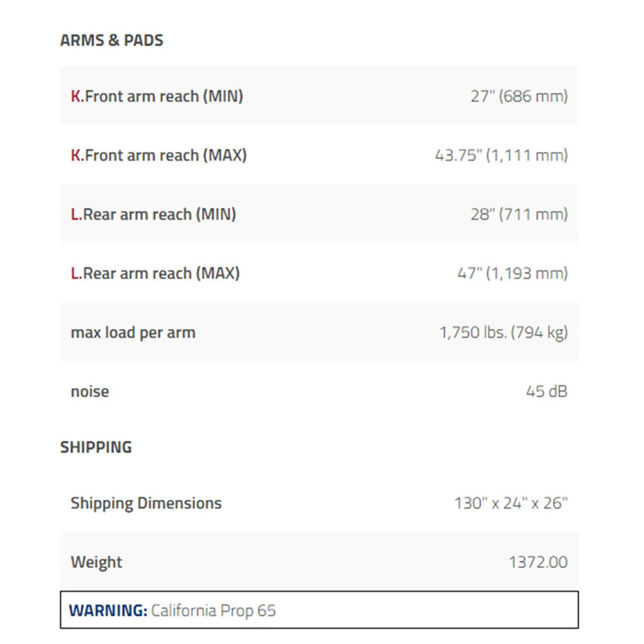
Task: Select the Shipping Dimensions label
Action: coord(146,504)
